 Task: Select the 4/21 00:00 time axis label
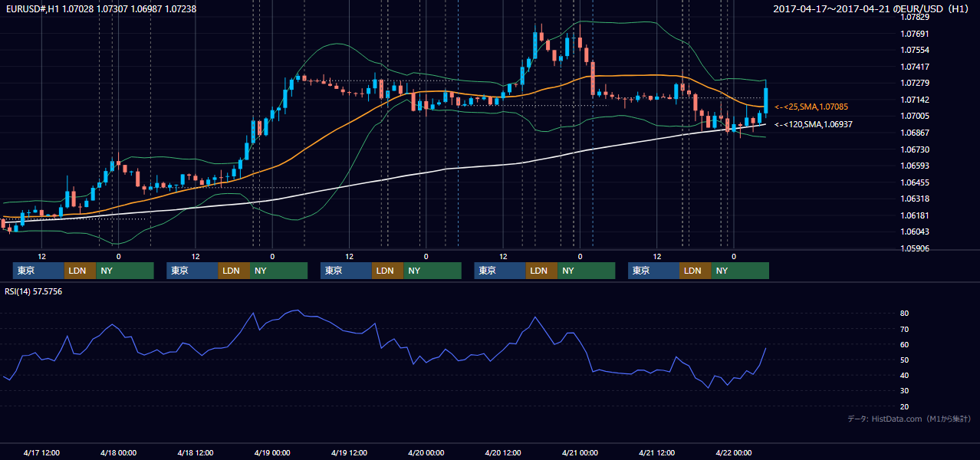580,452
